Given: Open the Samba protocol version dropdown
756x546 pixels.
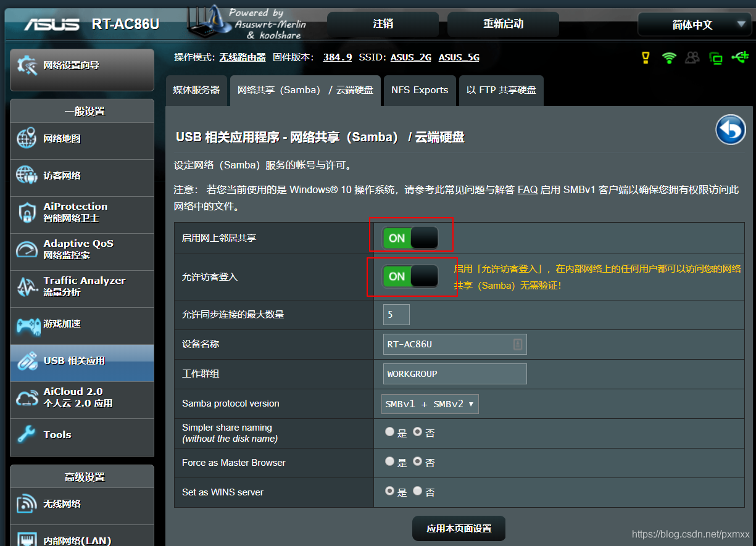Looking at the screenshot, I should (x=430, y=404).
